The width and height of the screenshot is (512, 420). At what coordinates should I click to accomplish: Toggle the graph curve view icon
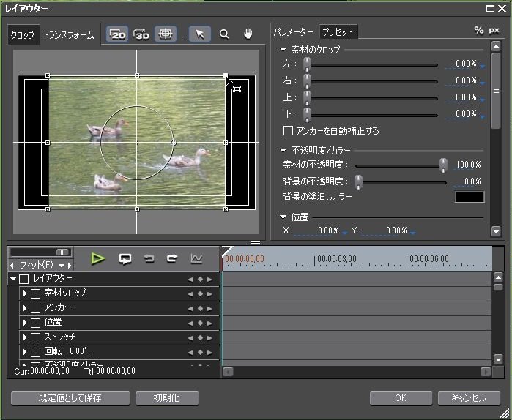click(196, 259)
